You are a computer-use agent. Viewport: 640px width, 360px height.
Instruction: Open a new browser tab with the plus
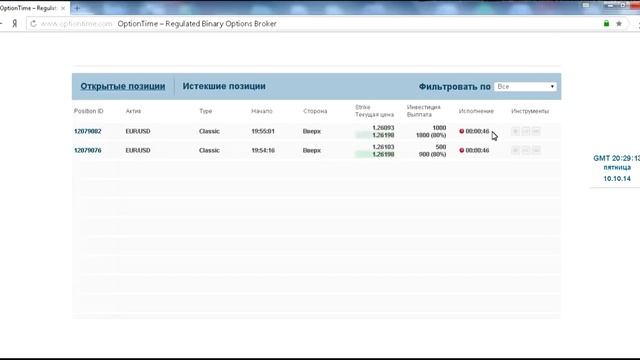tap(77, 8)
